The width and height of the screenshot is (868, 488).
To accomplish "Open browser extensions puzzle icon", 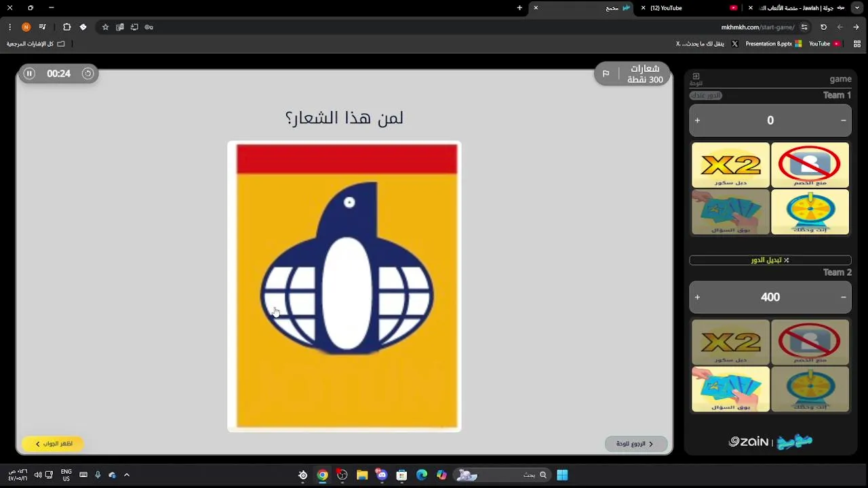I will pos(66,27).
